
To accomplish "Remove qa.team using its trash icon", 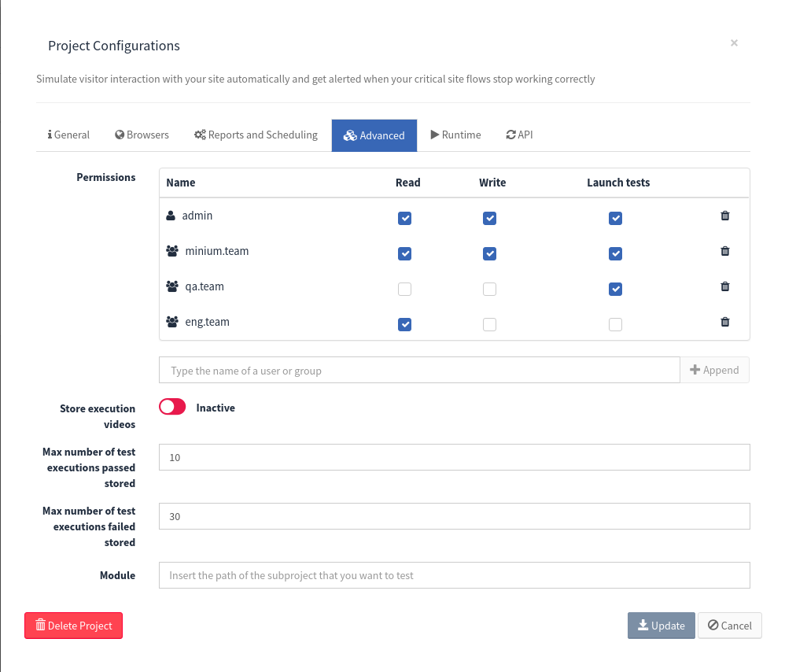I will coord(724,286).
